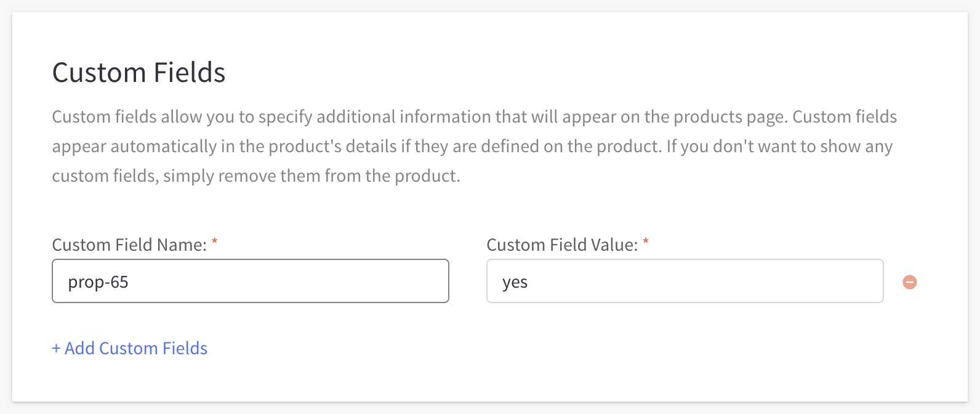Click the + Add Custom Fields link

point(130,348)
